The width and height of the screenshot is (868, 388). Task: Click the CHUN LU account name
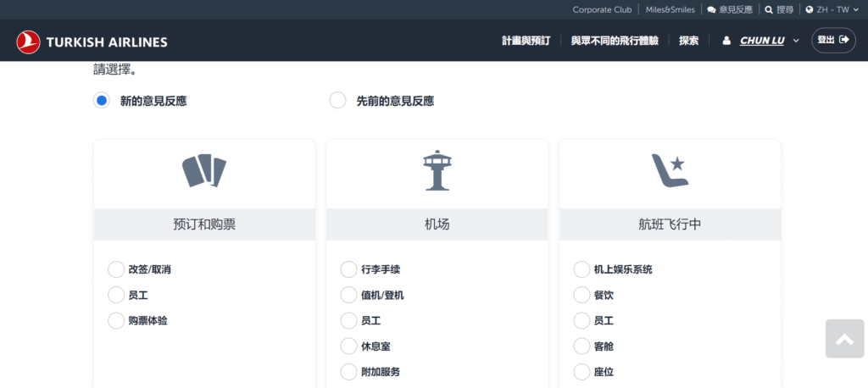click(x=762, y=41)
